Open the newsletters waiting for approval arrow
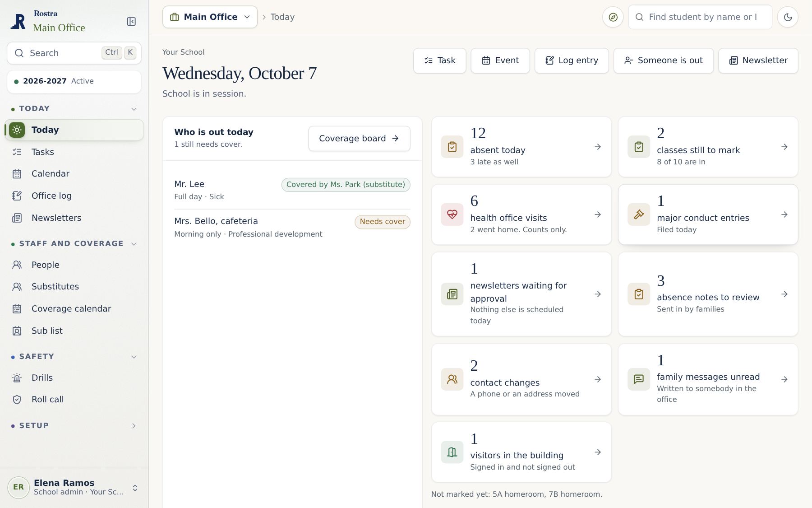This screenshot has height=508, width=812. click(598, 294)
